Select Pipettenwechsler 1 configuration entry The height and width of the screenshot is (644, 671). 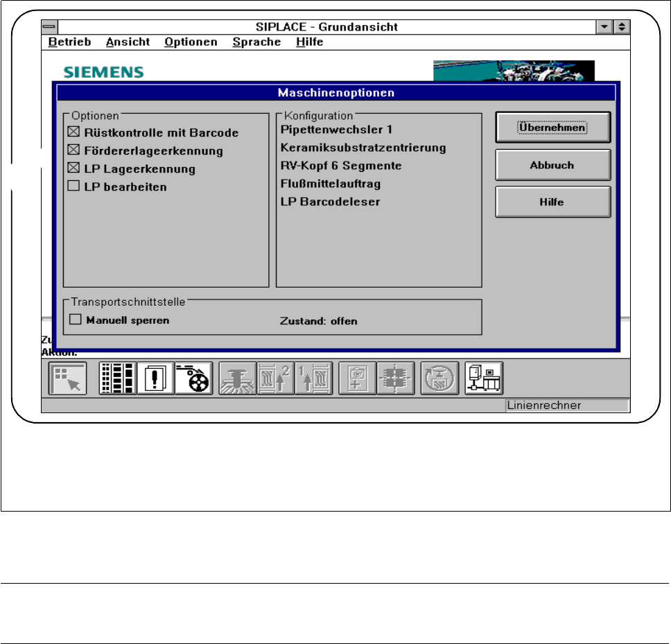[336, 130]
